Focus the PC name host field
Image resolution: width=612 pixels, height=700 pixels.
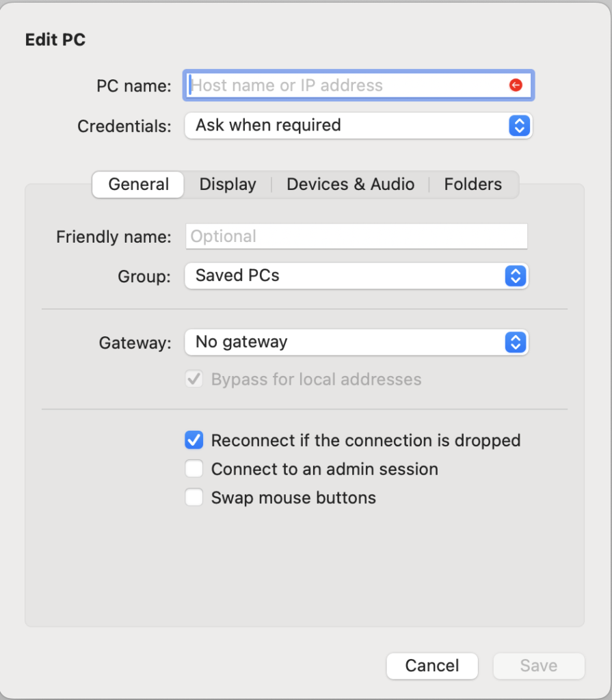pyautogui.click(x=358, y=85)
